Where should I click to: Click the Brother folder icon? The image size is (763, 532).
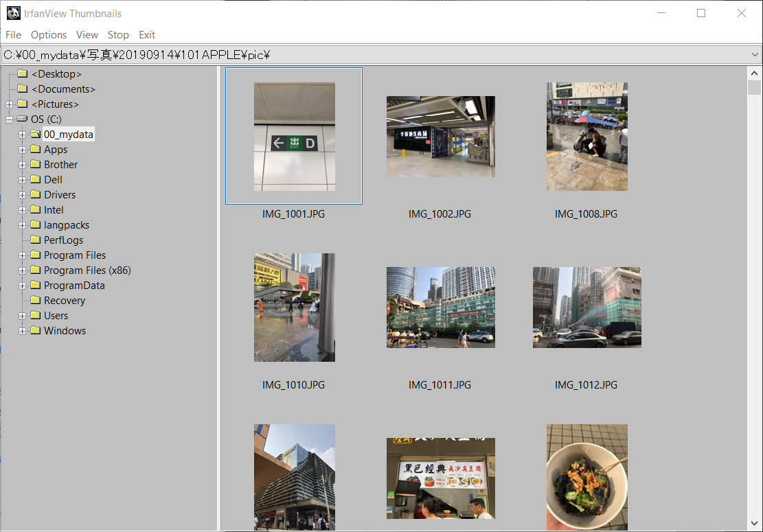click(36, 164)
